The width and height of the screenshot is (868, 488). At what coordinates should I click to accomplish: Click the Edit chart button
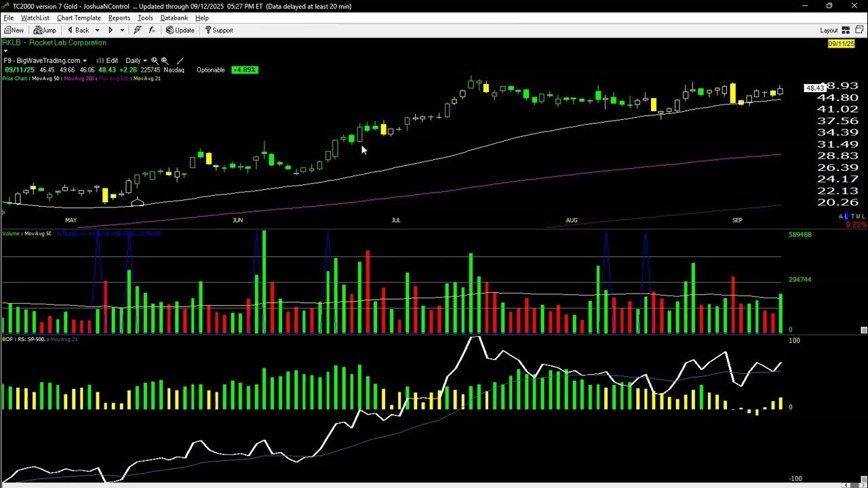tap(107, 60)
